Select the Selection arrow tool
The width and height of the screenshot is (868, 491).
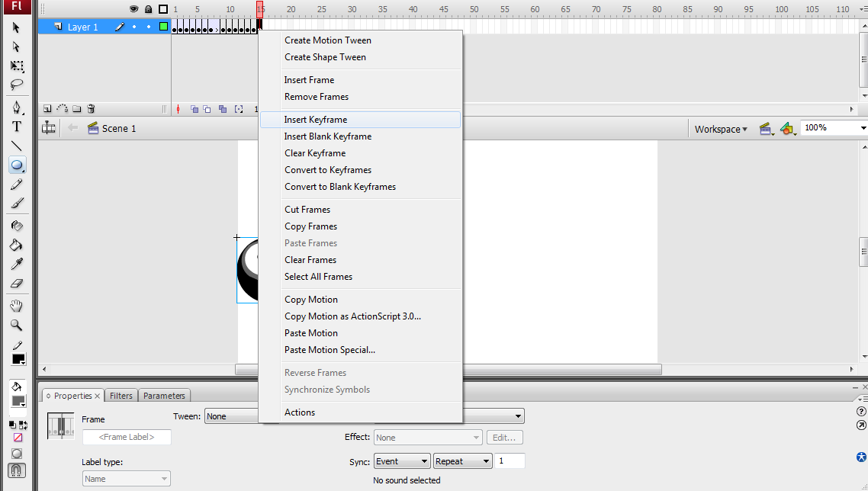(x=16, y=27)
